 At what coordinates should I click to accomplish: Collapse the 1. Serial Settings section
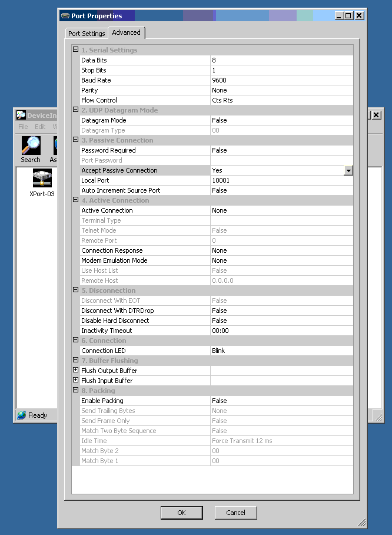pyautogui.click(x=76, y=49)
